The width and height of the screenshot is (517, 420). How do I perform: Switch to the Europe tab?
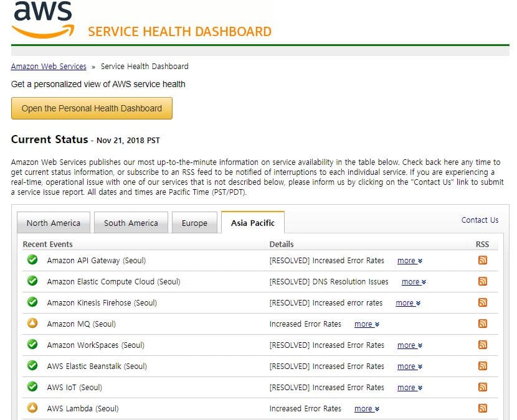click(194, 223)
